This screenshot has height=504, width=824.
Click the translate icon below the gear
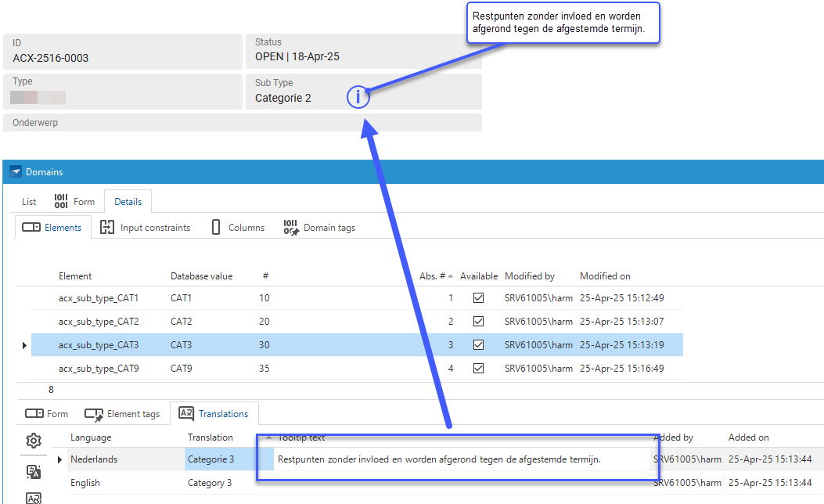click(34, 471)
